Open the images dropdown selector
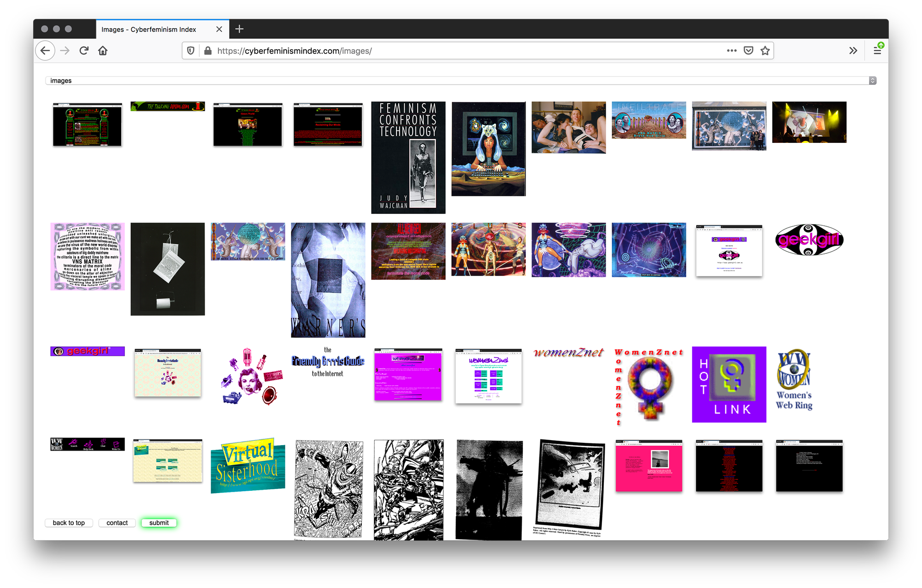This screenshot has width=922, height=588. [x=461, y=81]
